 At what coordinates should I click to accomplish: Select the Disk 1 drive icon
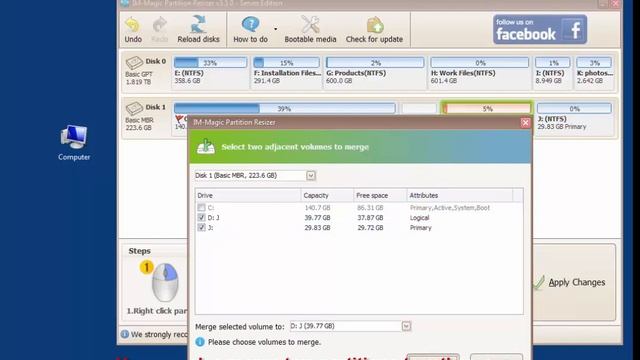[134, 108]
